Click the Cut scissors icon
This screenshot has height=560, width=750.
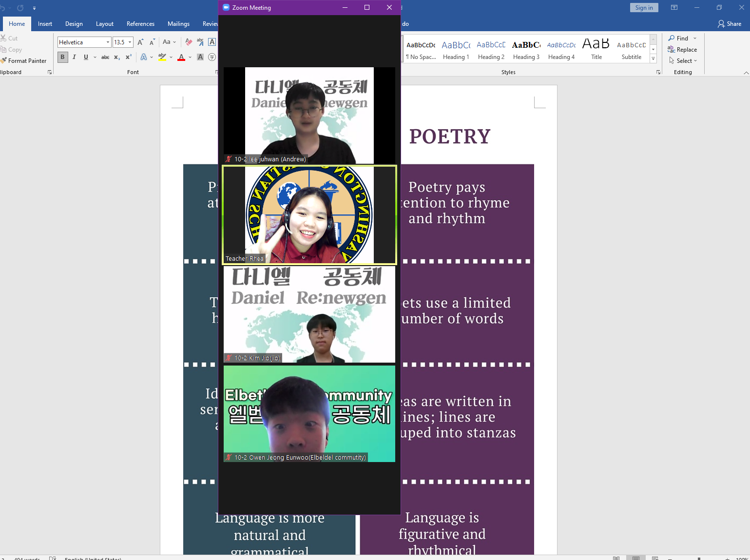coord(4,38)
